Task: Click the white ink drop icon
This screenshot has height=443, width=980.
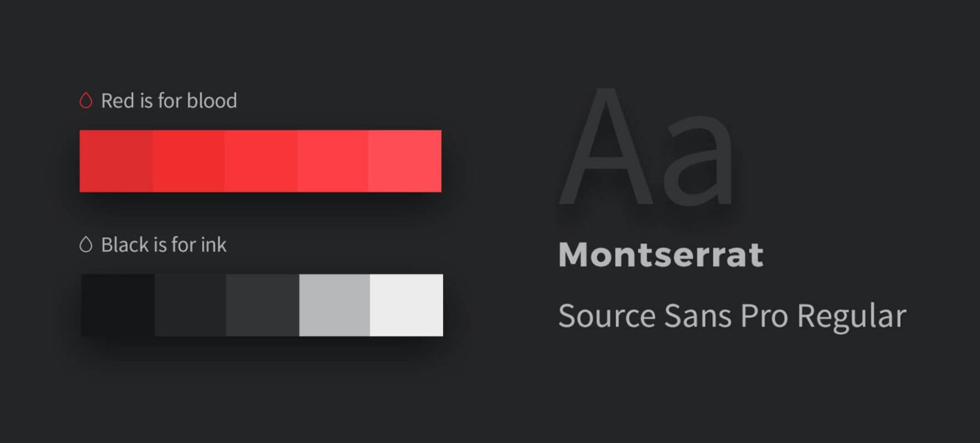Action: (x=86, y=244)
